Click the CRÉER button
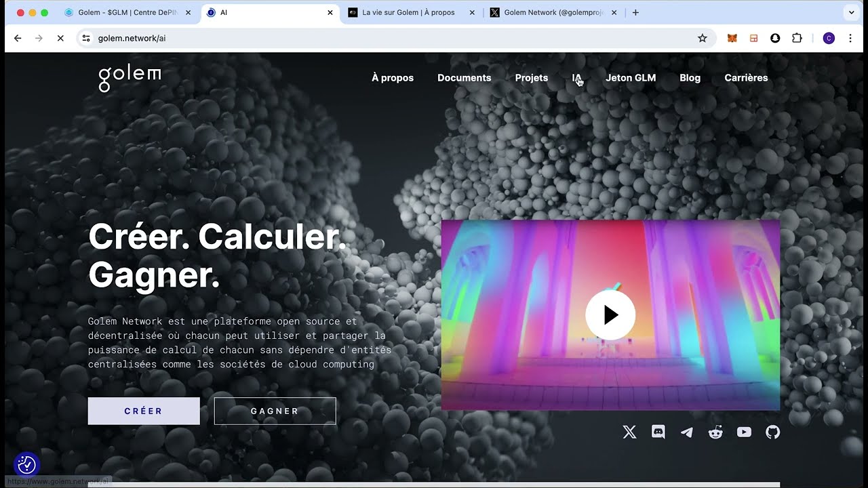The width and height of the screenshot is (868, 488). point(144,411)
